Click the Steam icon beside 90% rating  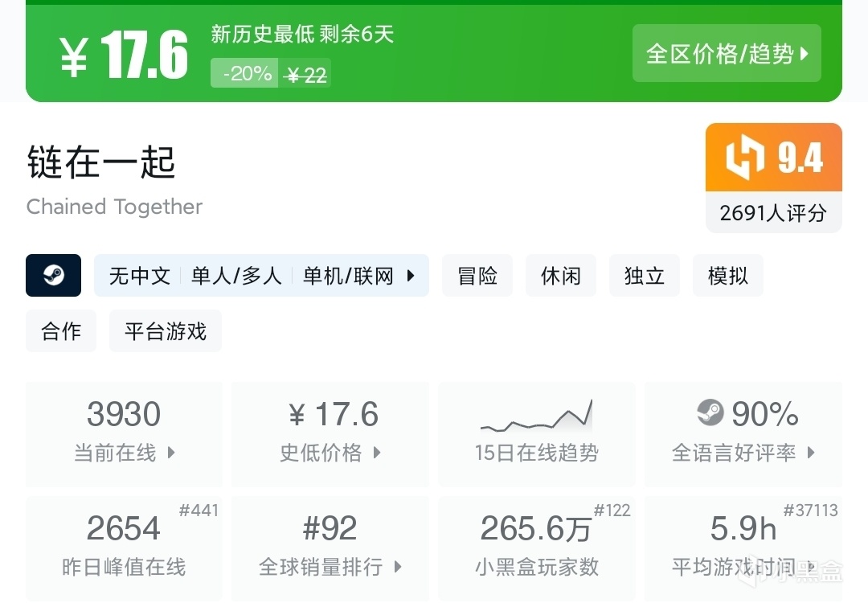(x=710, y=413)
